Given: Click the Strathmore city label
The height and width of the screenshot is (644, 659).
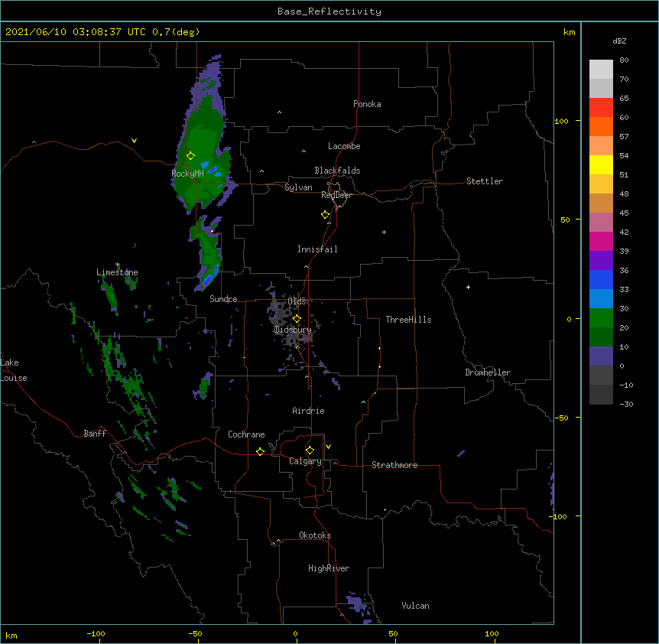Looking at the screenshot, I should [394, 465].
